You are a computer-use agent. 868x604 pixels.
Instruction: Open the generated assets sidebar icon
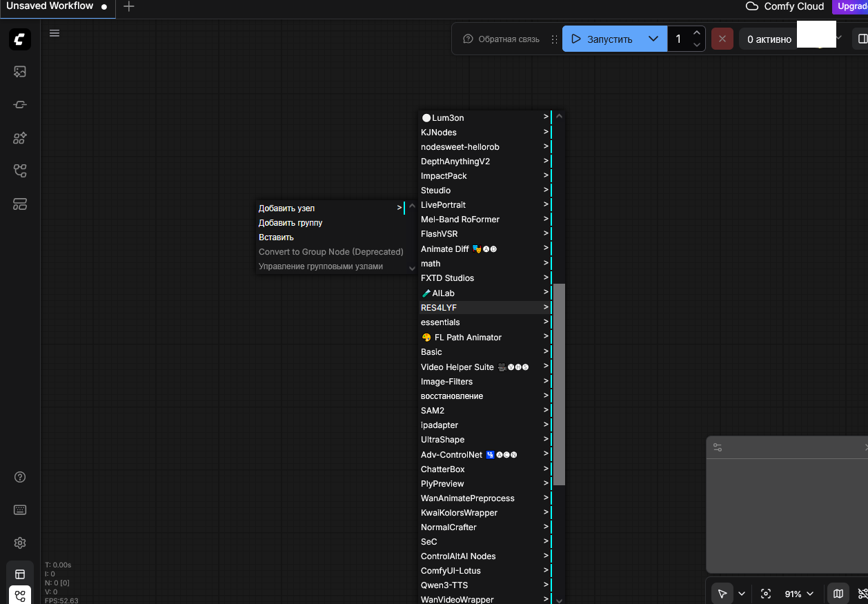pos(20,71)
